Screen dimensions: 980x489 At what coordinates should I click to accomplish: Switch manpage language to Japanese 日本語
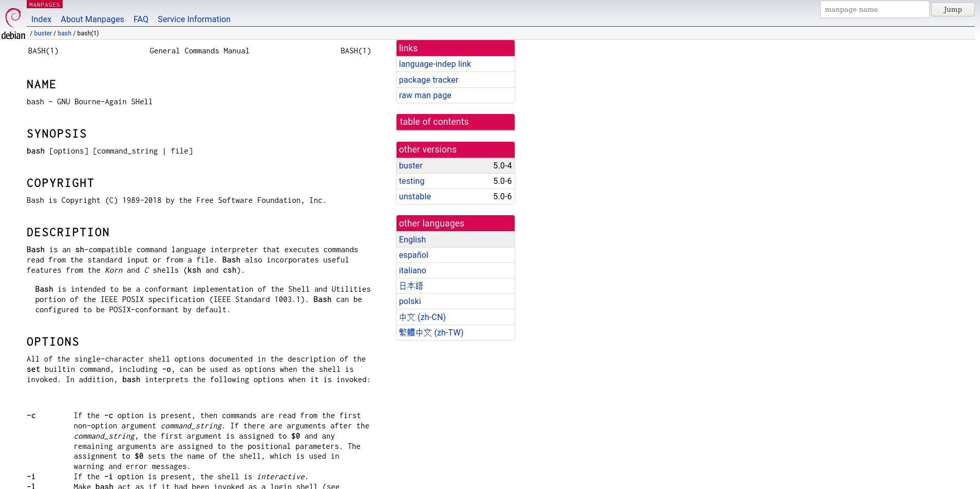[411, 286]
